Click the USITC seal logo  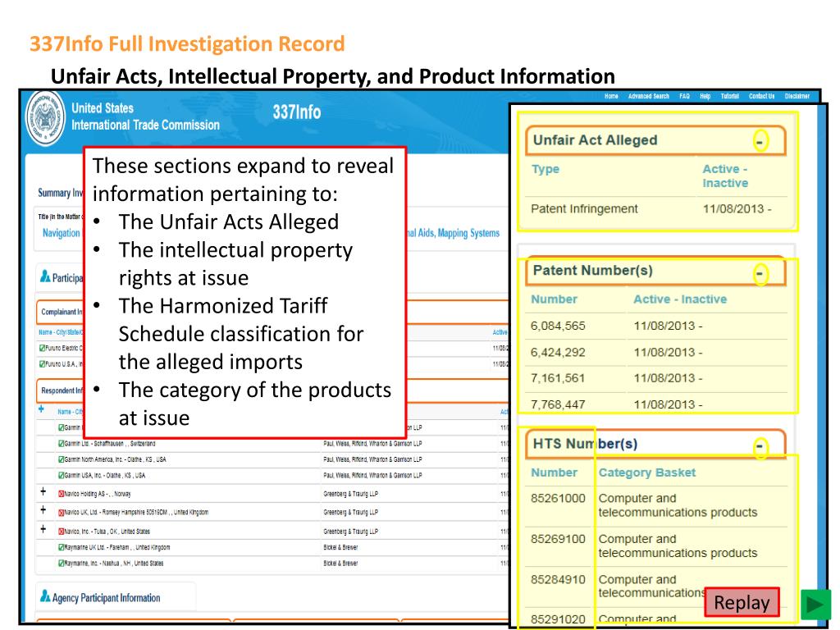pyautogui.click(x=46, y=118)
